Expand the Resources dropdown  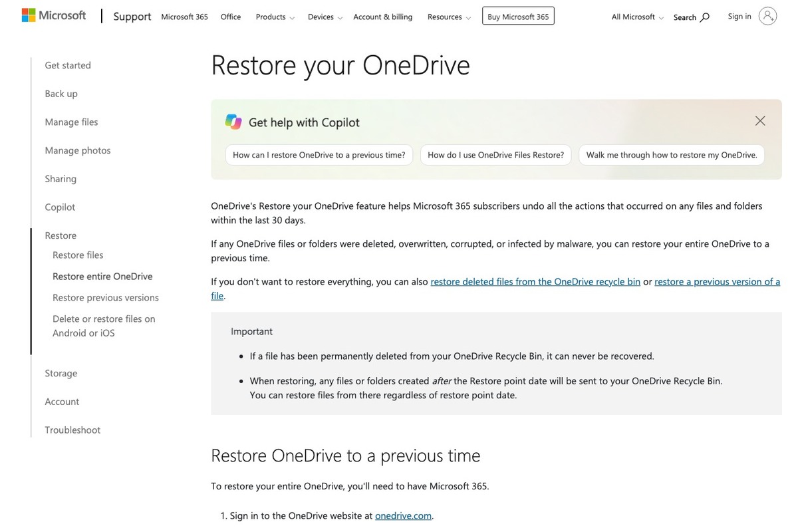tap(449, 17)
